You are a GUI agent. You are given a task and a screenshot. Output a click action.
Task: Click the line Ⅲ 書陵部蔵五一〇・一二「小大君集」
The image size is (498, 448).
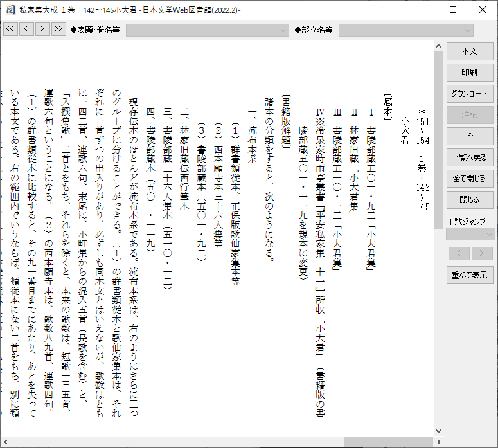pos(337,190)
